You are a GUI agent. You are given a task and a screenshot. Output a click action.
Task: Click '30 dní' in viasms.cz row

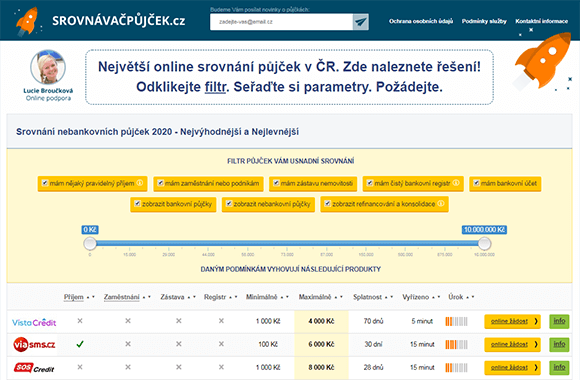tap(374, 344)
